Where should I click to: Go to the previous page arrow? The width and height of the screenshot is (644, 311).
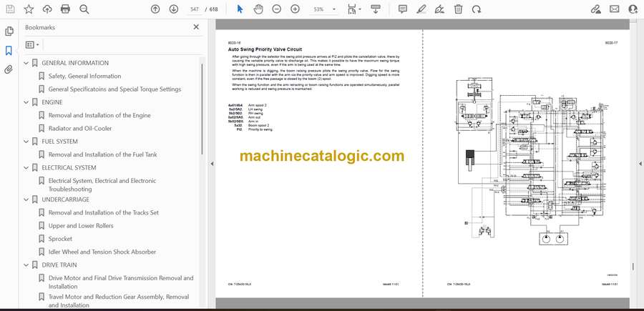155,9
